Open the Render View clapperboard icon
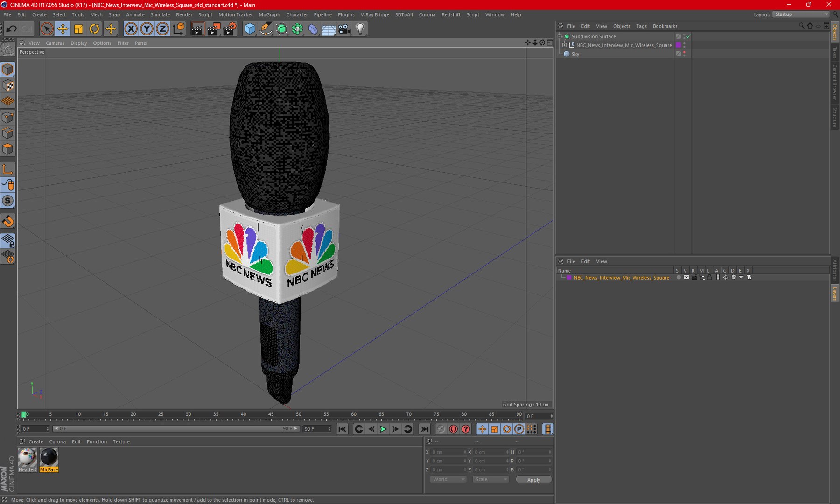 [197, 29]
